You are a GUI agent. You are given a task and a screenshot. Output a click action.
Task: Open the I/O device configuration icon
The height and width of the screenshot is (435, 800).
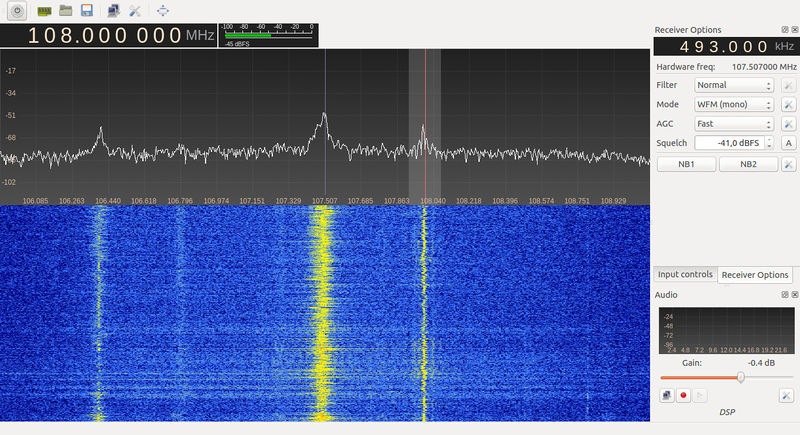[x=45, y=10]
